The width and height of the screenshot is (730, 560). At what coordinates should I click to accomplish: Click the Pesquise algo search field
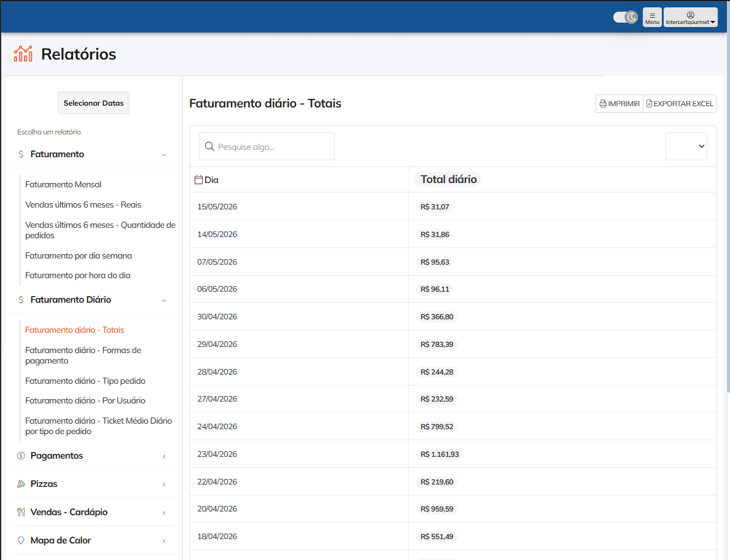tap(267, 146)
